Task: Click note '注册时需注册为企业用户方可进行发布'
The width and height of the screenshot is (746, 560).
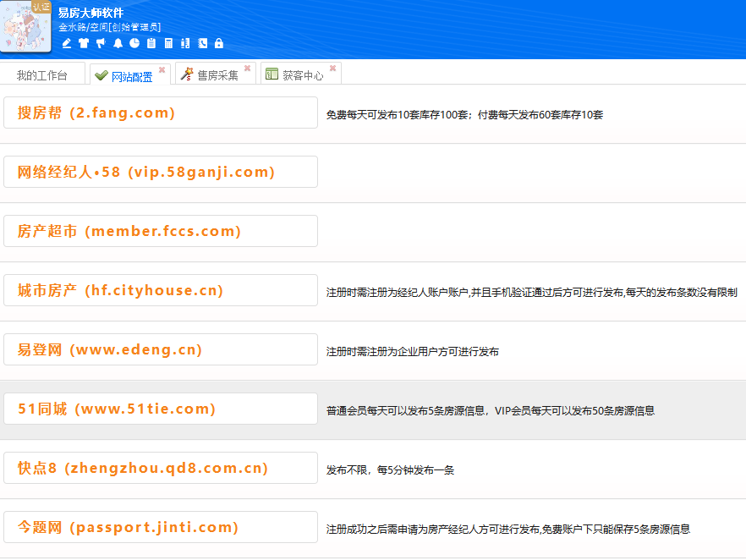Action: click(413, 352)
